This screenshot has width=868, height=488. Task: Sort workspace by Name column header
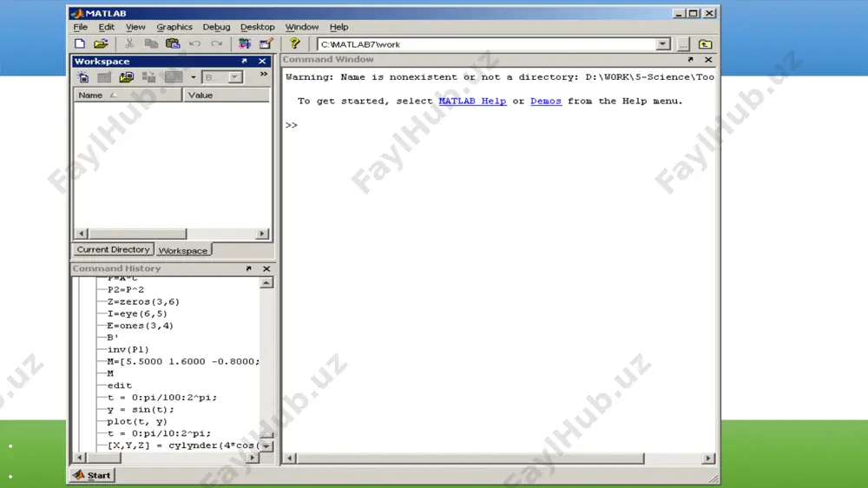coord(128,96)
